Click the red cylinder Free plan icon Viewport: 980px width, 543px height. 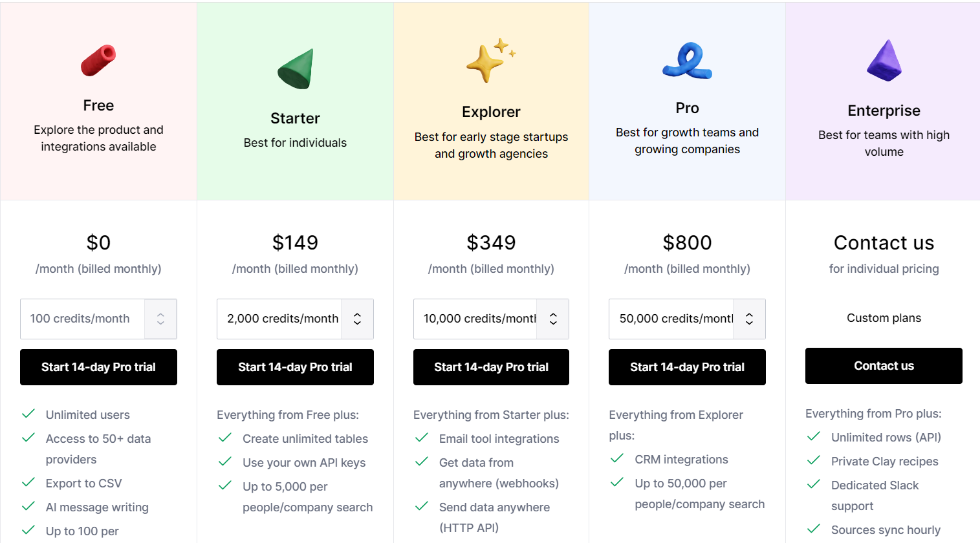pos(98,61)
